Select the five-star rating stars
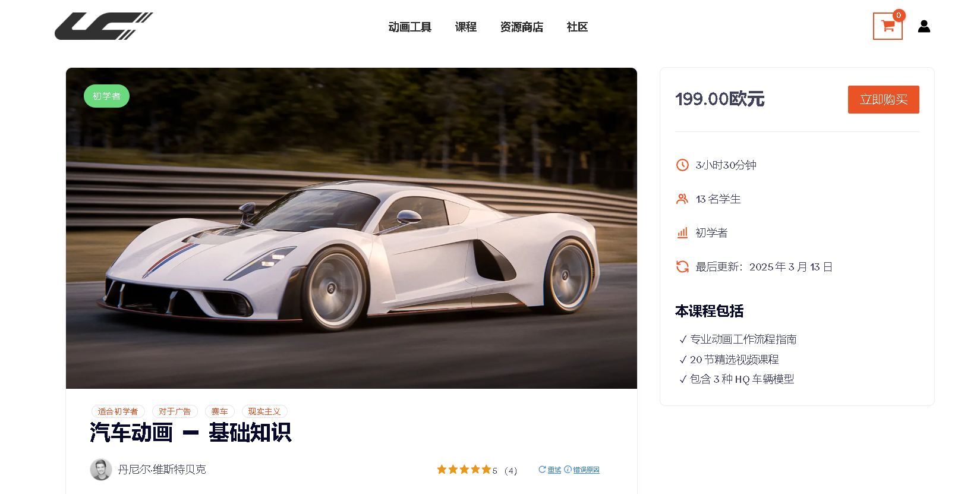The width and height of the screenshot is (980, 494). coord(464,470)
